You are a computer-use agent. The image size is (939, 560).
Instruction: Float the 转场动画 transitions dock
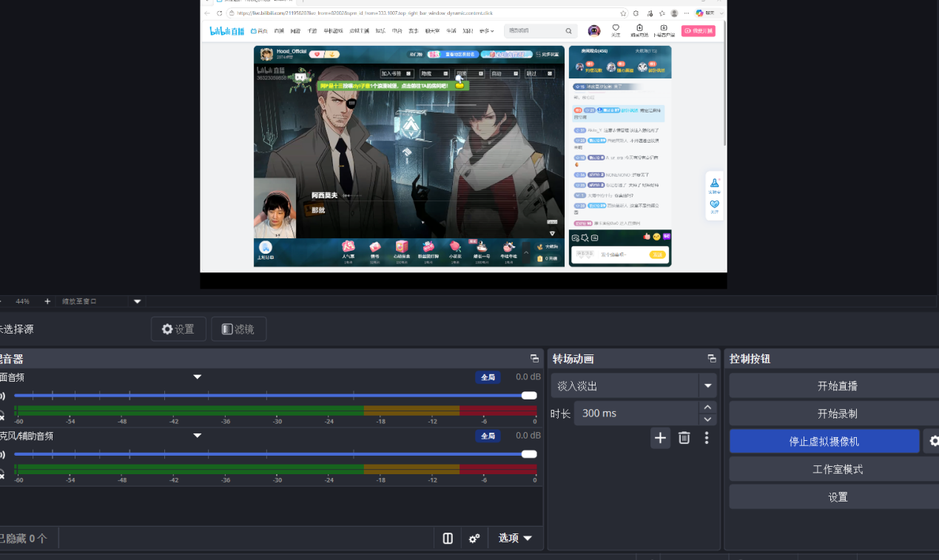[x=712, y=359]
